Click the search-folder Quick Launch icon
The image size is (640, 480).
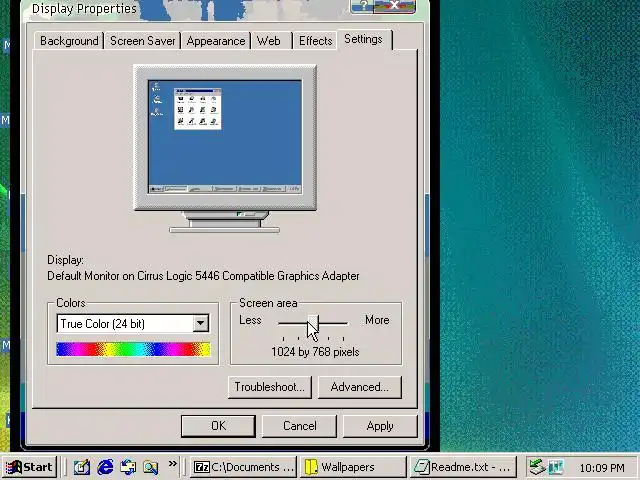coord(151,467)
